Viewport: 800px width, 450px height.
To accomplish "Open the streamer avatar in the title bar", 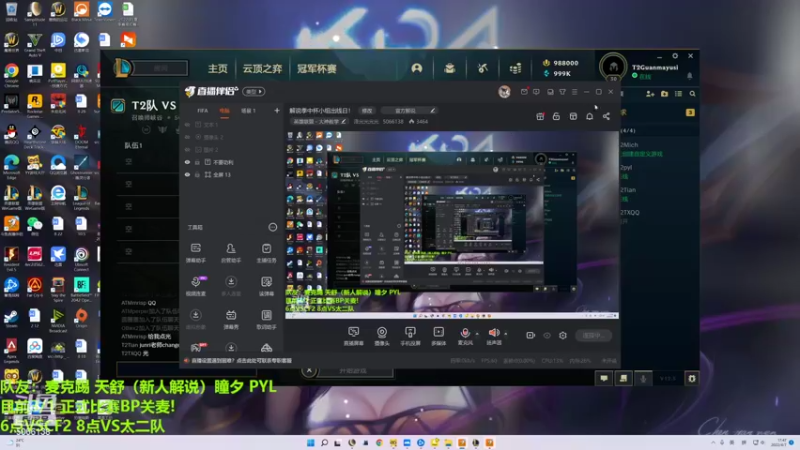I will [504, 92].
